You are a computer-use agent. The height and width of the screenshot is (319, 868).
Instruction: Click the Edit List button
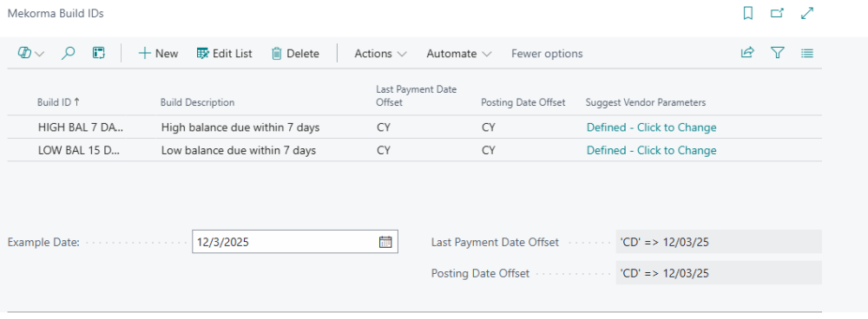tap(224, 54)
